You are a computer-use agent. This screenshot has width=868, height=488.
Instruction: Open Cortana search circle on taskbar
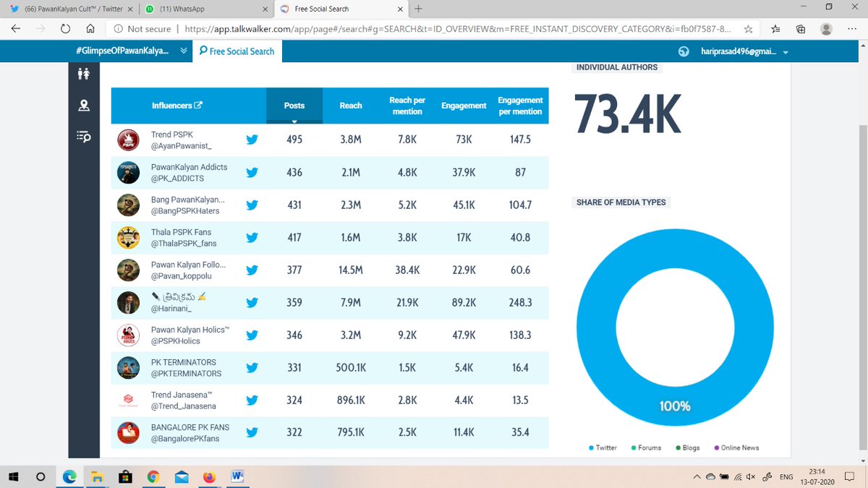(41, 477)
